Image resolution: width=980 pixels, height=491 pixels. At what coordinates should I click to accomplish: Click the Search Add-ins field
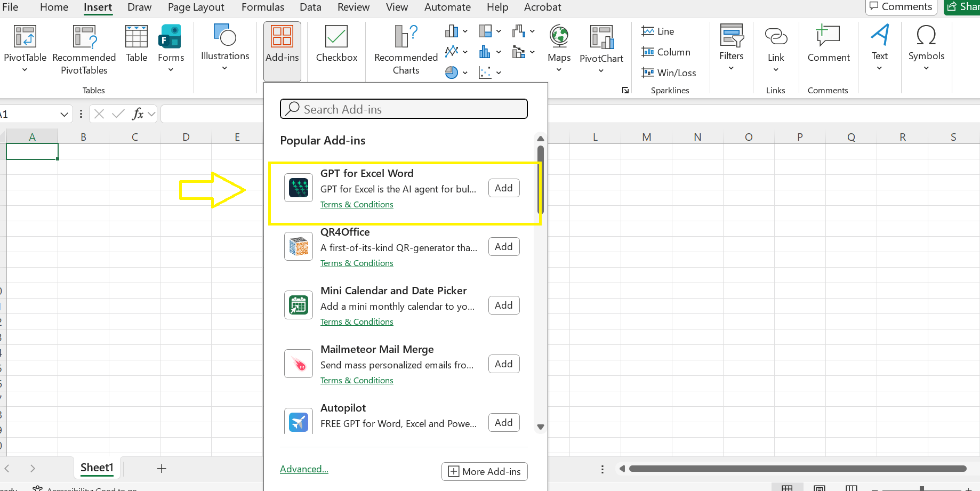click(x=404, y=109)
